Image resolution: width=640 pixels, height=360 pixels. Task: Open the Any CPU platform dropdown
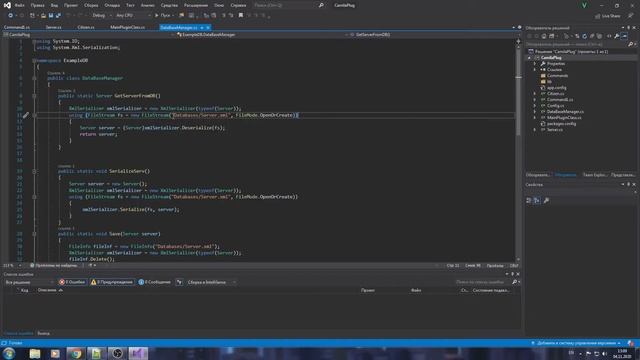pyautogui.click(x=133, y=16)
